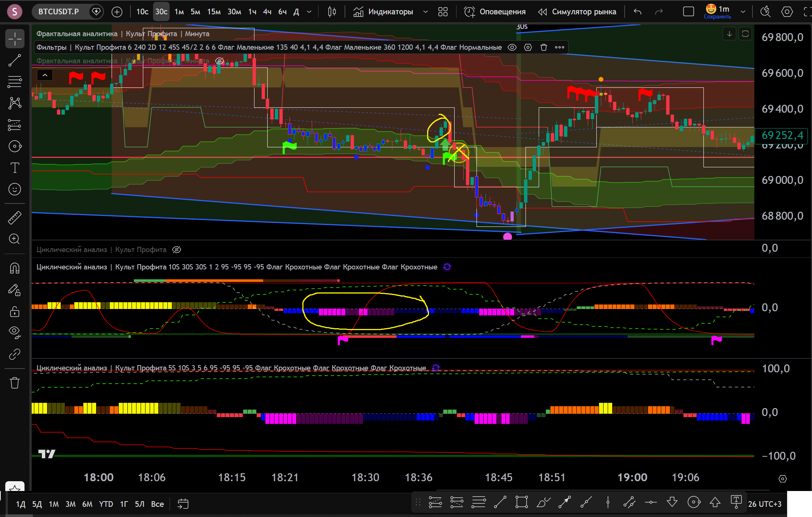Delete the Фильтры indicator via trash icon
The width and height of the screenshot is (812, 517).
[x=544, y=47]
